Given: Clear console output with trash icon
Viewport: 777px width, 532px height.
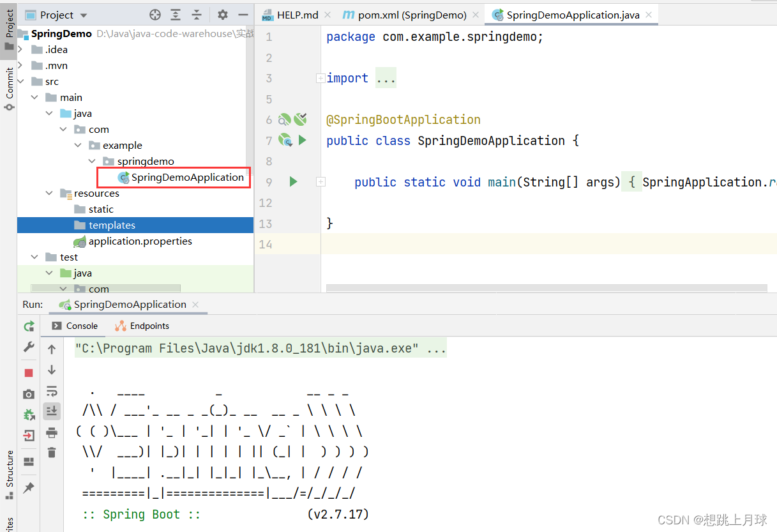Looking at the screenshot, I should click(x=52, y=453).
